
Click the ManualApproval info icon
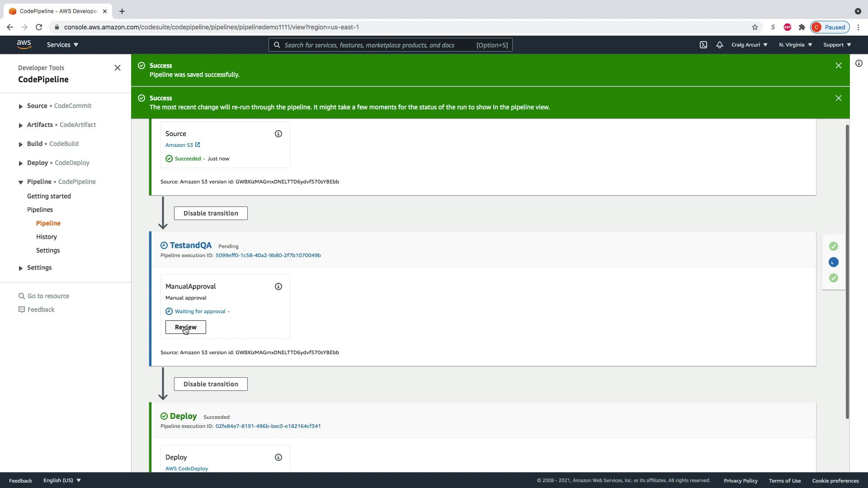[x=278, y=286]
